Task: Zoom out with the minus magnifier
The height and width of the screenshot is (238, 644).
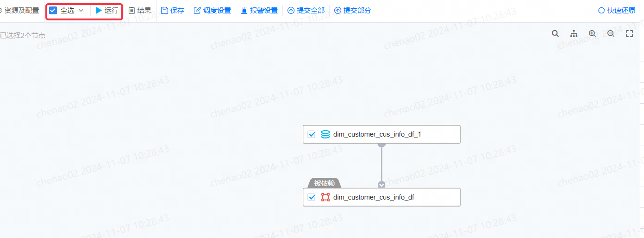Action: point(611,34)
